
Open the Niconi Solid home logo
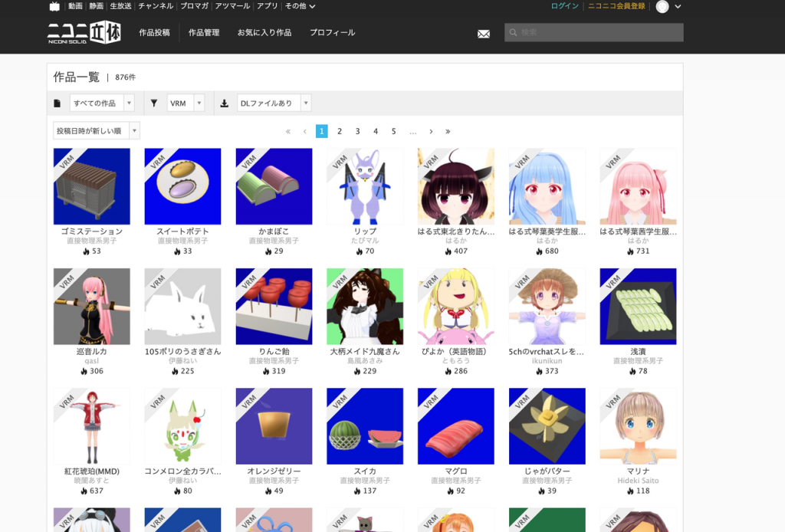click(84, 32)
